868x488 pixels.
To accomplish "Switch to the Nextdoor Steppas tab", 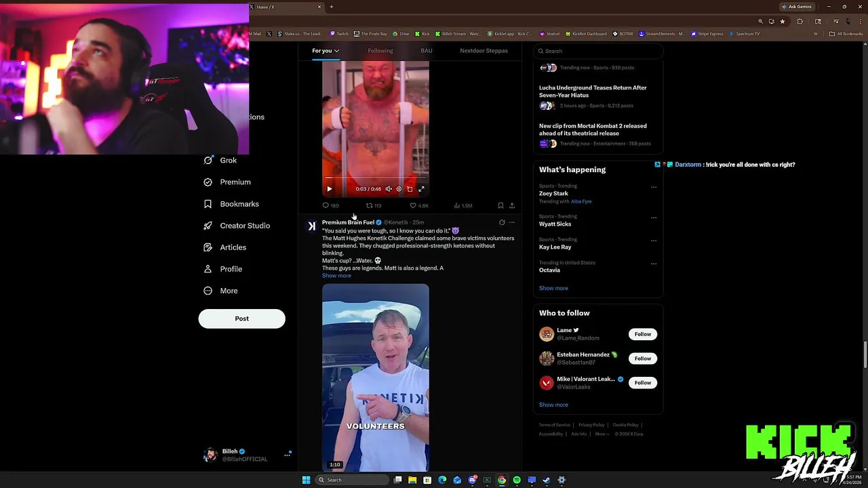I will click(x=484, y=51).
